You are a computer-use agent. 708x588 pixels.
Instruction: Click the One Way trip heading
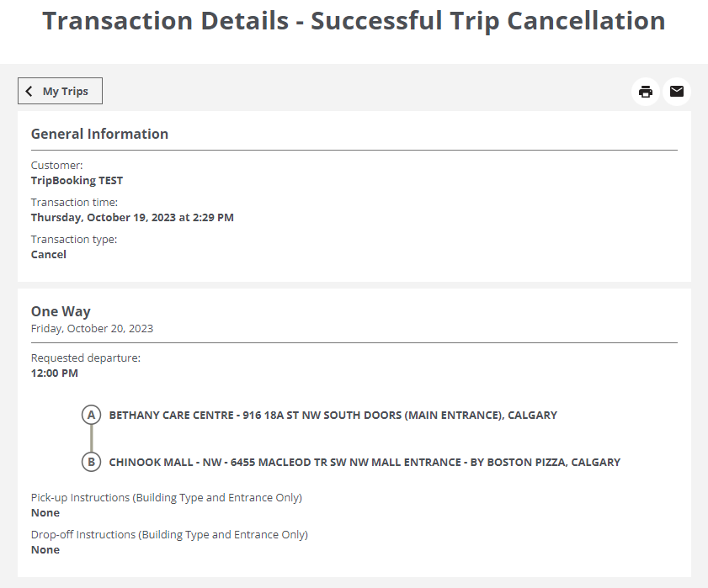(61, 311)
